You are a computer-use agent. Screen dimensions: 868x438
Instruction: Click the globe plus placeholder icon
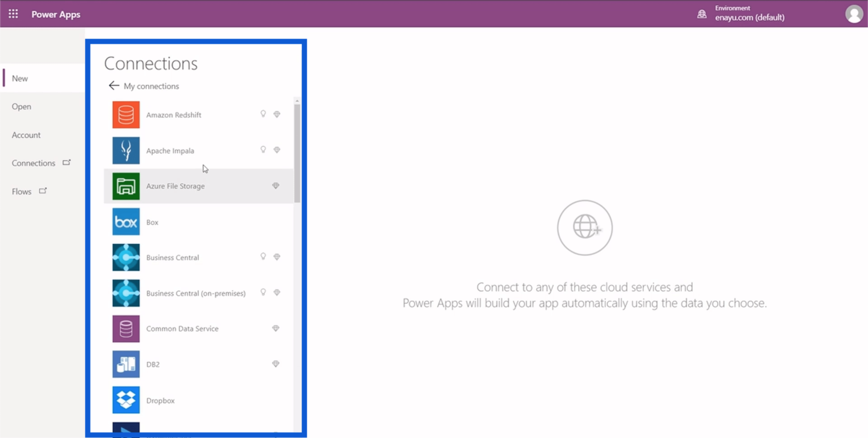(585, 227)
